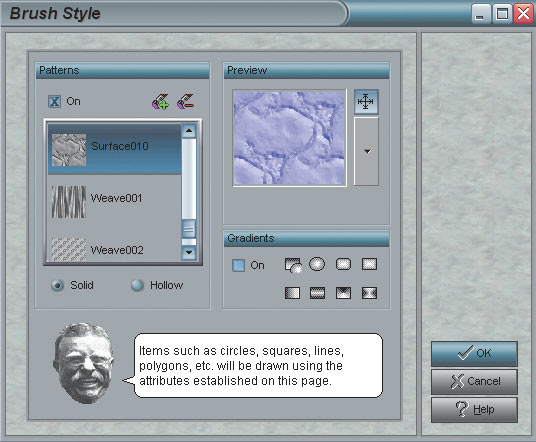Open the dropdown arrow beside the preview
536x442 pixels.
pyautogui.click(x=366, y=151)
